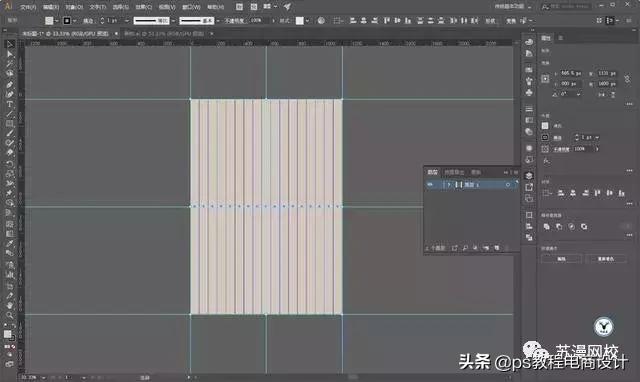Apply Unite in Pathfinder section
The height and width of the screenshot is (382, 640).
point(547,227)
